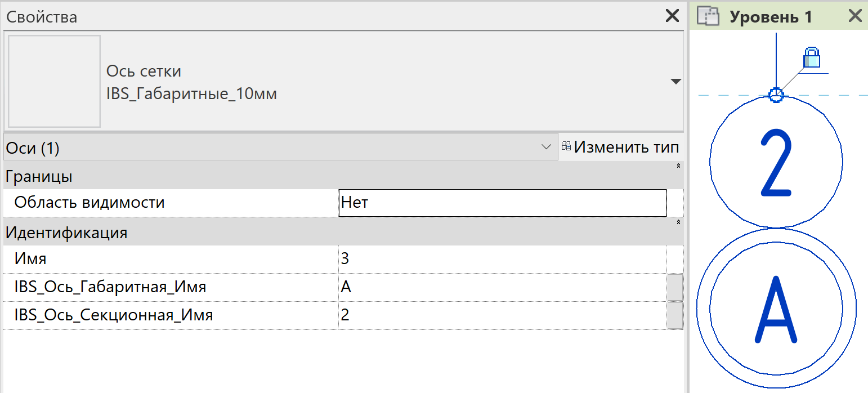
Task: Click the Ось сетки type preview thumbnail
Action: click(x=54, y=81)
